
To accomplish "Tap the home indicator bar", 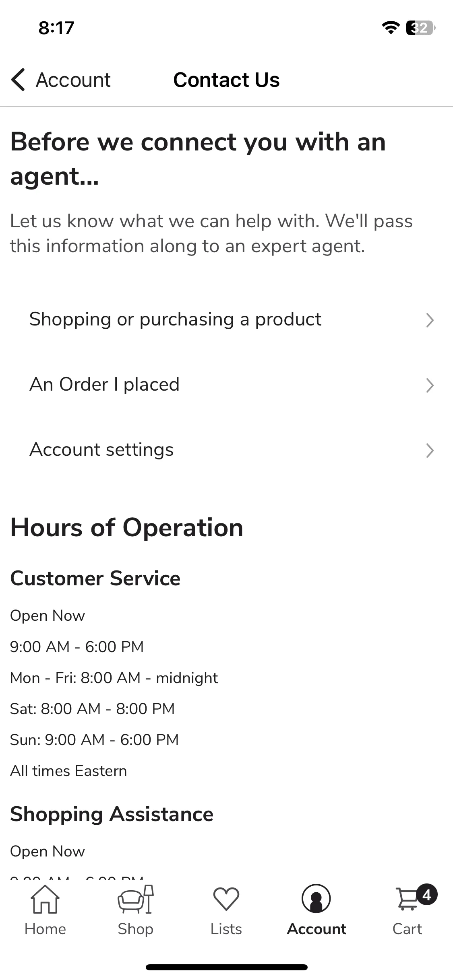I will point(227,967).
